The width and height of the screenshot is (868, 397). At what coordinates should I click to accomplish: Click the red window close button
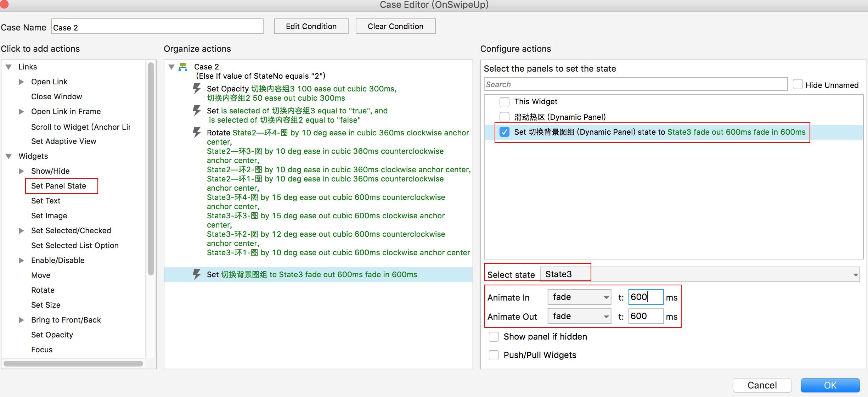(4, 4)
